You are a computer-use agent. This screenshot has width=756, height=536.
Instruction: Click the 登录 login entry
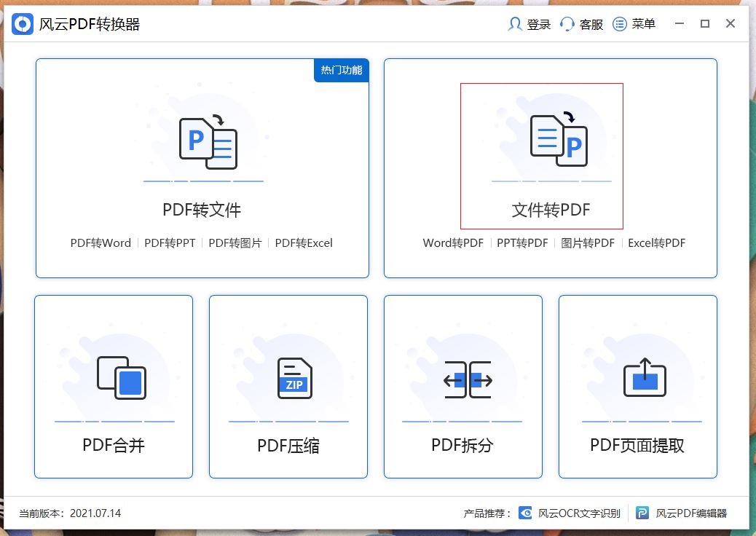click(529, 23)
